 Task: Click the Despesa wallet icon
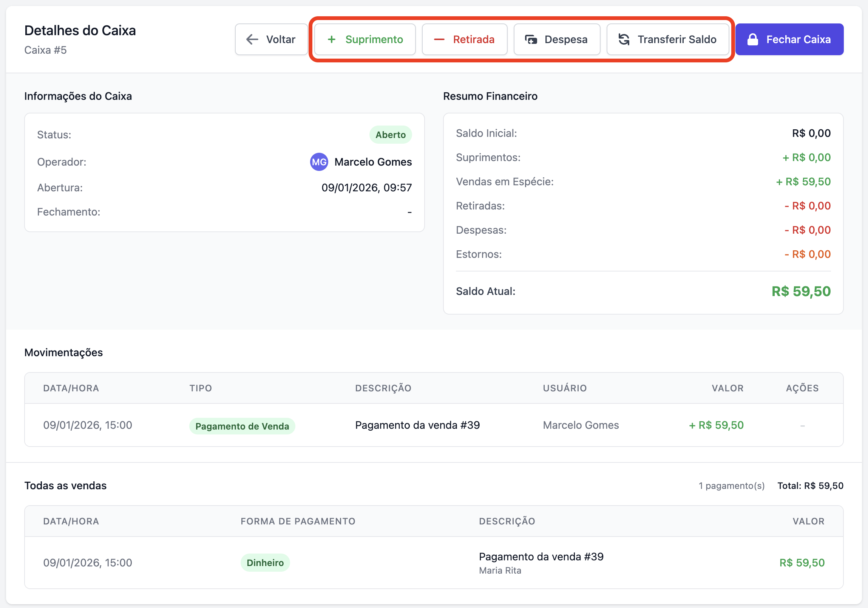pos(531,39)
